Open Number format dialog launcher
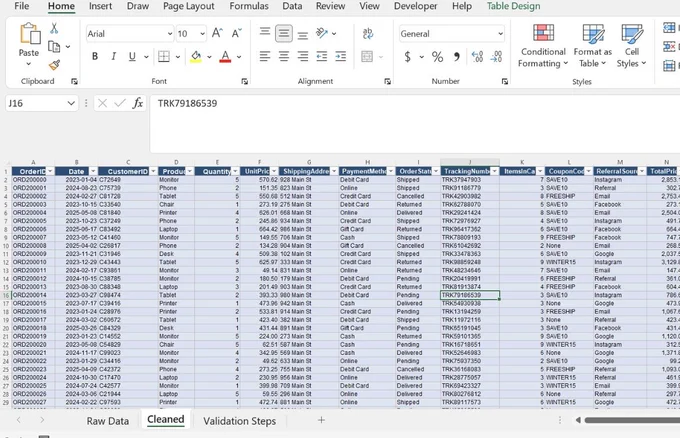680x438 pixels. (x=505, y=81)
